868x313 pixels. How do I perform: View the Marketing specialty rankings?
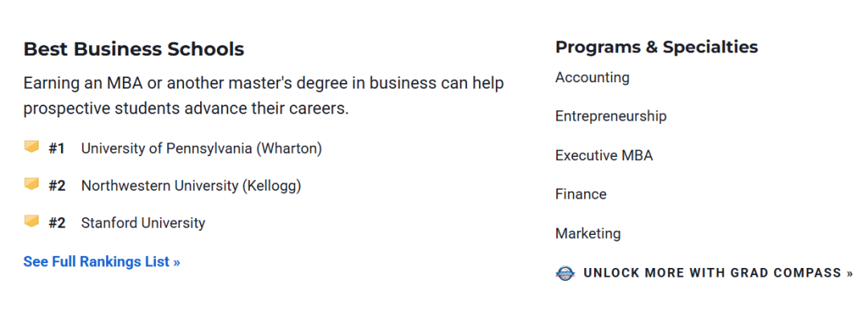[588, 234]
